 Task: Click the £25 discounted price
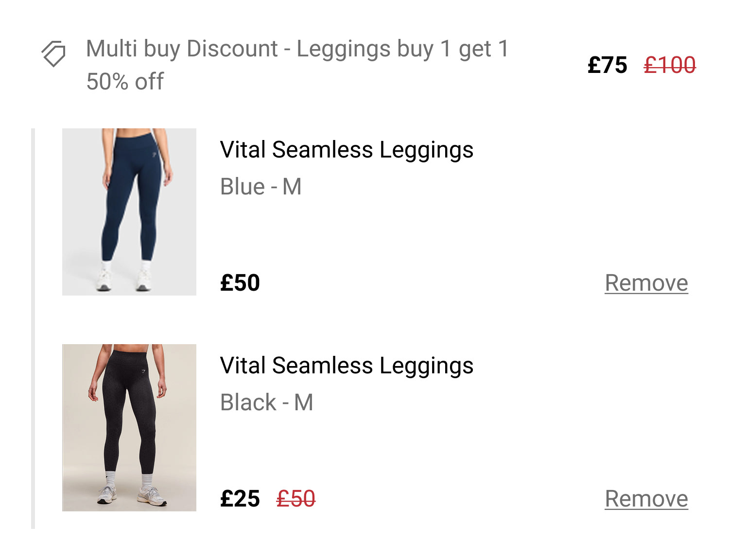click(240, 499)
